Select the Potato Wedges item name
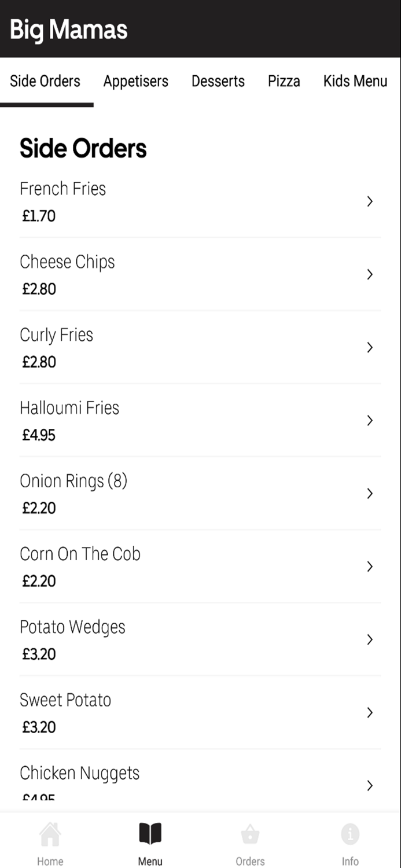This screenshot has width=401, height=868. [x=72, y=627]
